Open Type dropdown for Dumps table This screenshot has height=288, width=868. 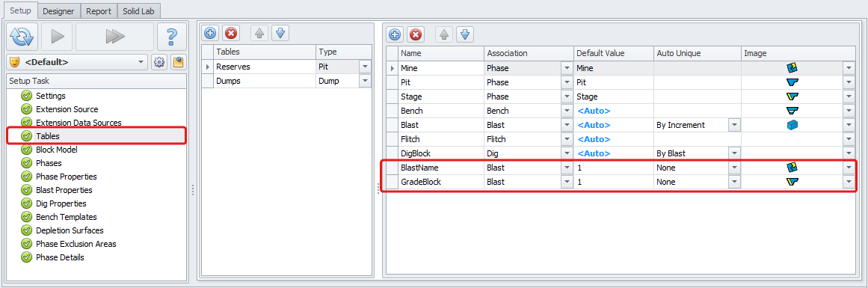(x=365, y=81)
